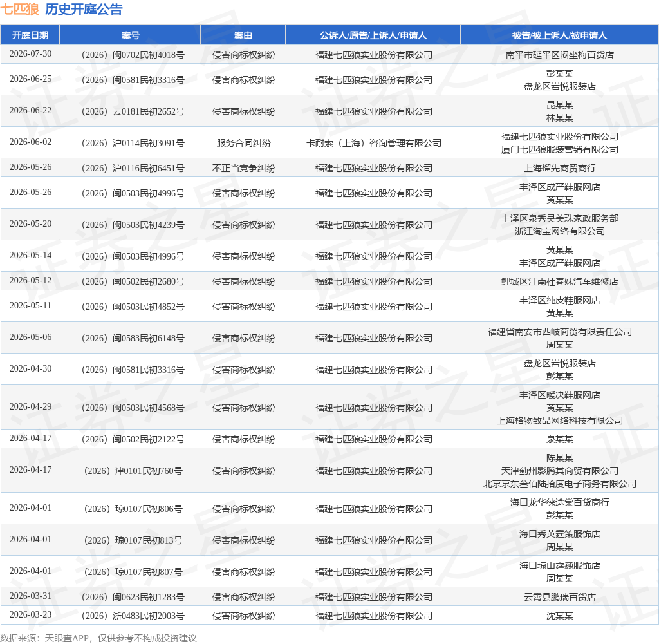Select the 七匹狼 title text
Viewport: 659px width, 644px height.
[20, 9]
